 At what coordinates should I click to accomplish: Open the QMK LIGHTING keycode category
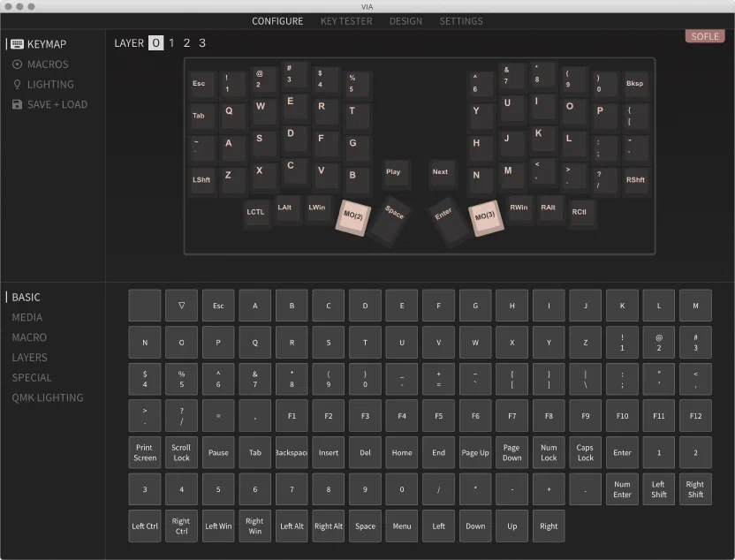(48, 397)
